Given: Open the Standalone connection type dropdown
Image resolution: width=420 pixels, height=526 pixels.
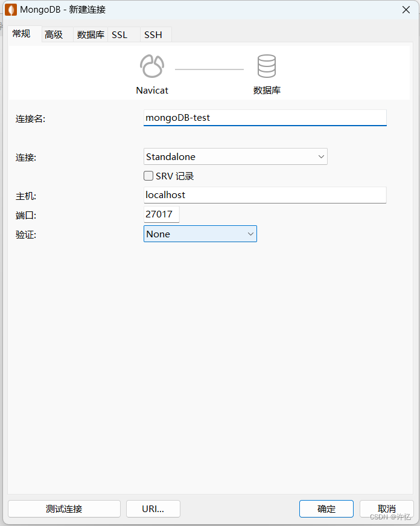Looking at the screenshot, I should point(235,156).
